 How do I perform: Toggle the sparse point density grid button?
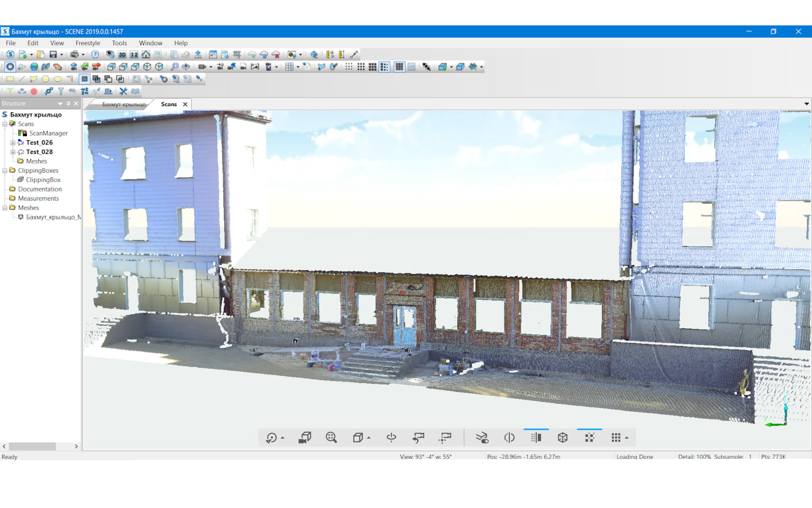pos(349,67)
